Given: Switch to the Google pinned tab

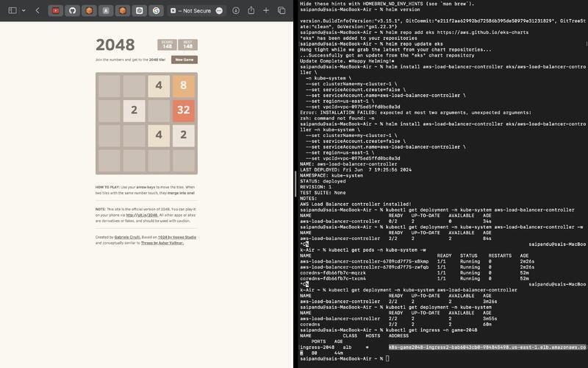Looking at the screenshot, I should coord(156,10).
